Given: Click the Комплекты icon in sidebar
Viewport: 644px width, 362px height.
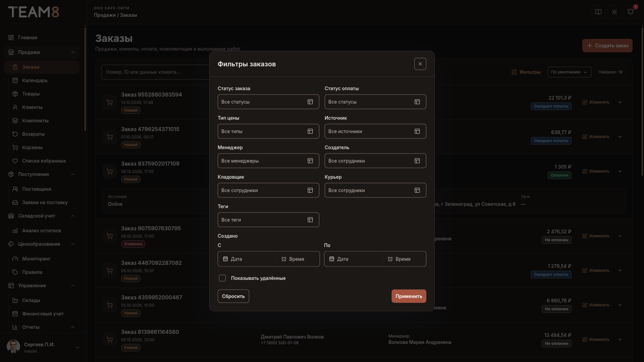Looking at the screenshot, I should tap(15, 121).
